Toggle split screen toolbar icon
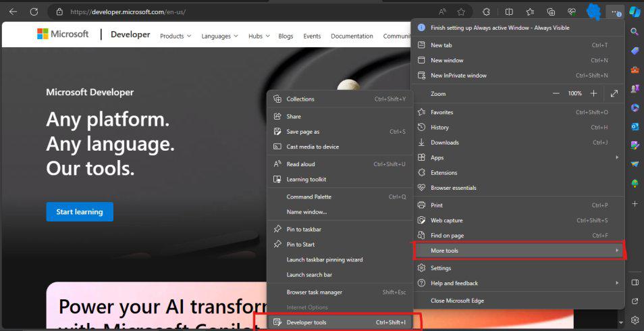The image size is (644, 331). 509,12
